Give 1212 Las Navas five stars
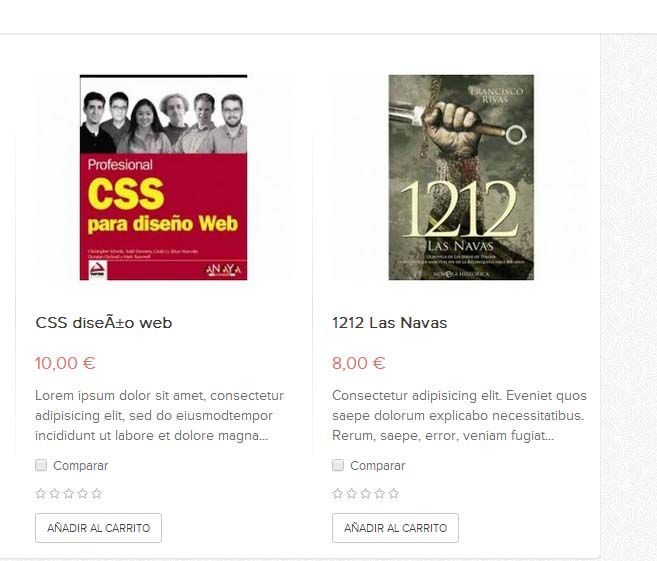Viewport: 657px width, 561px height. point(393,494)
